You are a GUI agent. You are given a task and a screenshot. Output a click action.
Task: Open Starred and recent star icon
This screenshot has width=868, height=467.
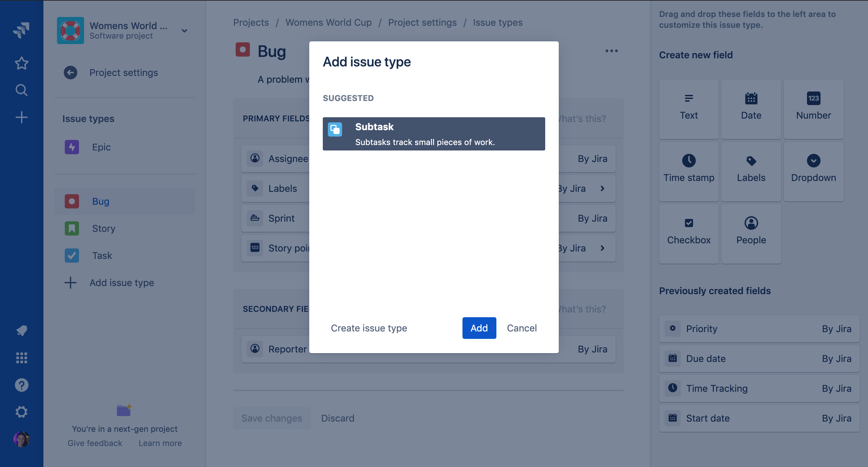[x=21, y=63]
